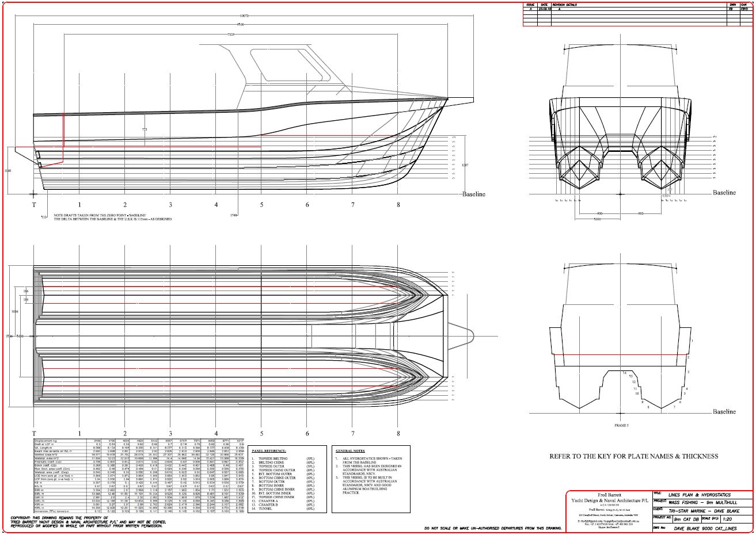Click 'Baseline' label beside the upper body plan
Viewport: 756px width, 535px height.
724,193
